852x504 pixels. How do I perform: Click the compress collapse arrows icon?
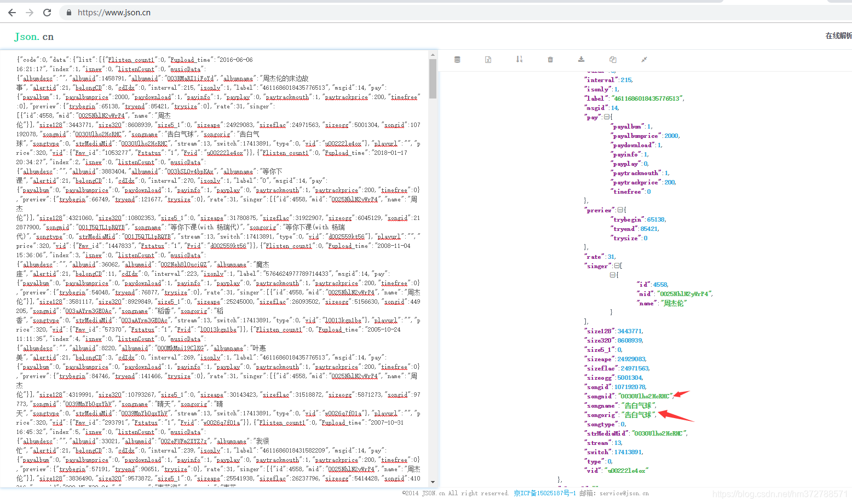(x=644, y=59)
